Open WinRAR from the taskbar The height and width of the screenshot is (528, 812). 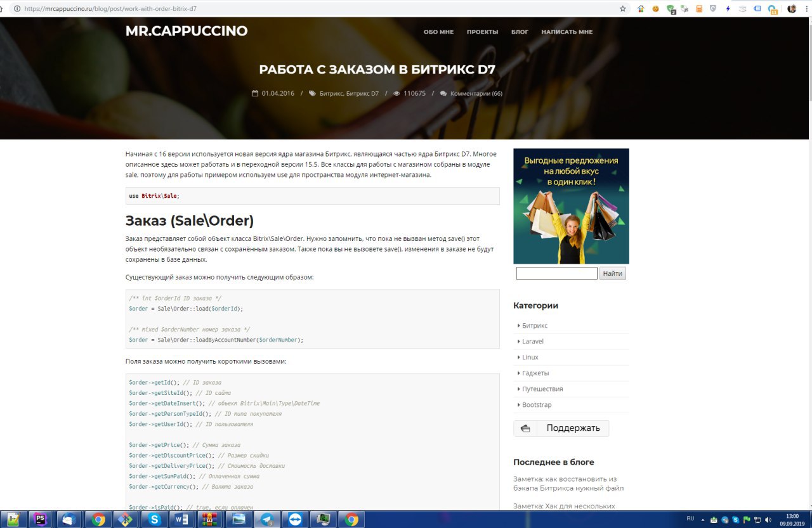pos(211,520)
